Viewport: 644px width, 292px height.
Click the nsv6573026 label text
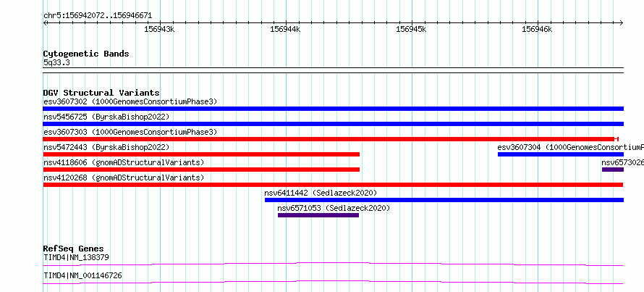tap(622, 162)
